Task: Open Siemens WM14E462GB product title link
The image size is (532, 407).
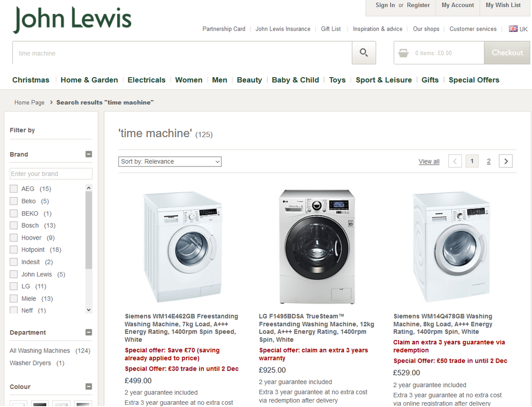Action: [x=181, y=328]
